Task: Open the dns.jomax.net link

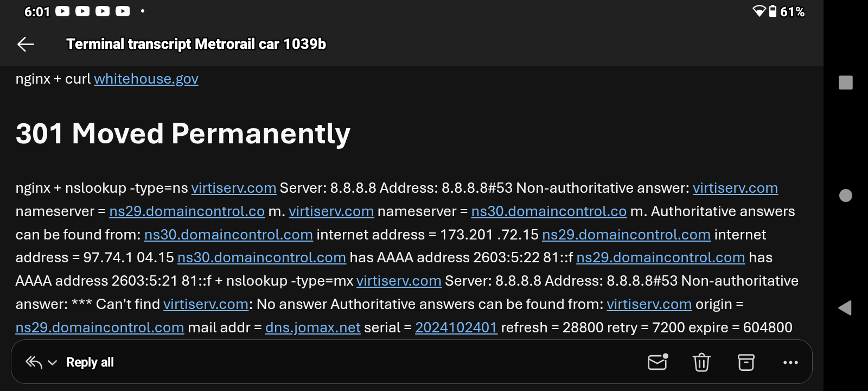Action: pyautogui.click(x=312, y=327)
